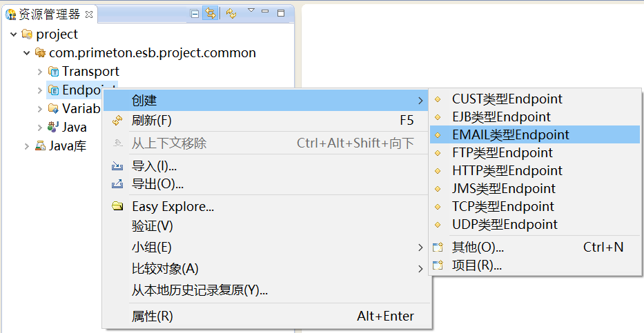644x333 pixels.
Task: Click the refresh icon in the panel toolbar
Action: click(x=231, y=14)
